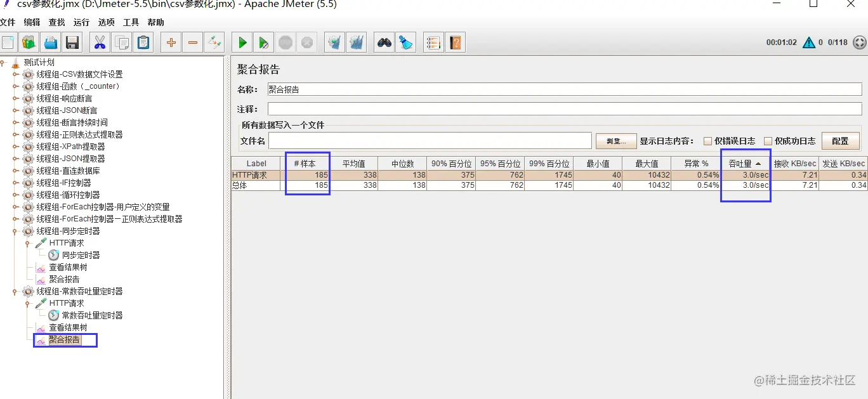This screenshot has width=868, height=399.
Task: Select 线程组-循环控制器 in tree
Action: pyautogui.click(x=68, y=195)
